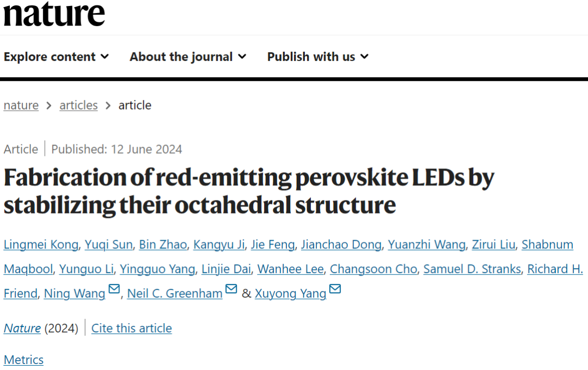The image size is (588, 370).
Task: Select author Jianchao Dong
Action: pyautogui.click(x=341, y=245)
